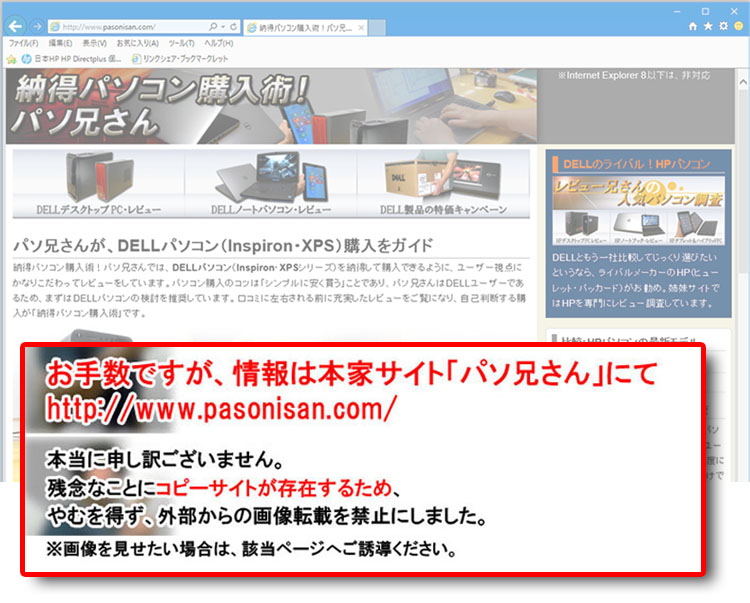Click DELLデスクトップPC・レビュー banner
750x603 pixels.
[97, 184]
